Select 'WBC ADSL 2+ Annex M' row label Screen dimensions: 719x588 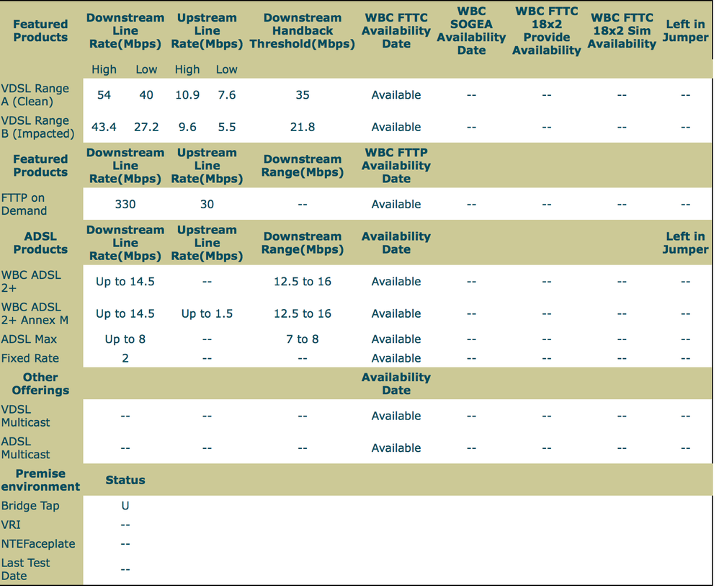35,313
